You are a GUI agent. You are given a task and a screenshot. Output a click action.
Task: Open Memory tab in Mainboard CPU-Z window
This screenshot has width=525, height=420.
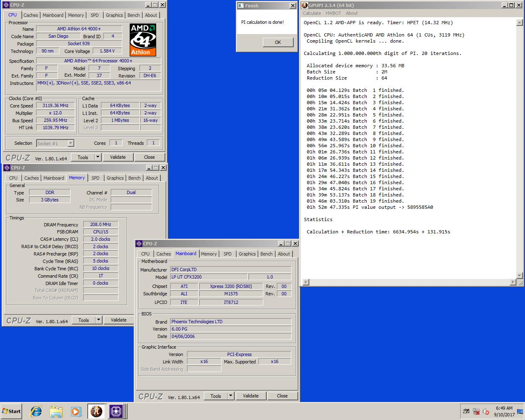(x=209, y=254)
